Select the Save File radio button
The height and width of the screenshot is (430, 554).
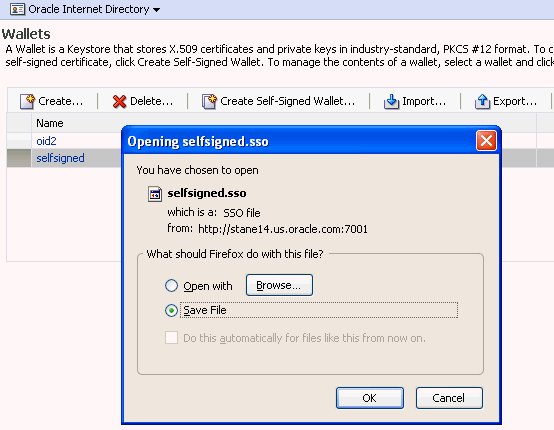coord(171,310)
